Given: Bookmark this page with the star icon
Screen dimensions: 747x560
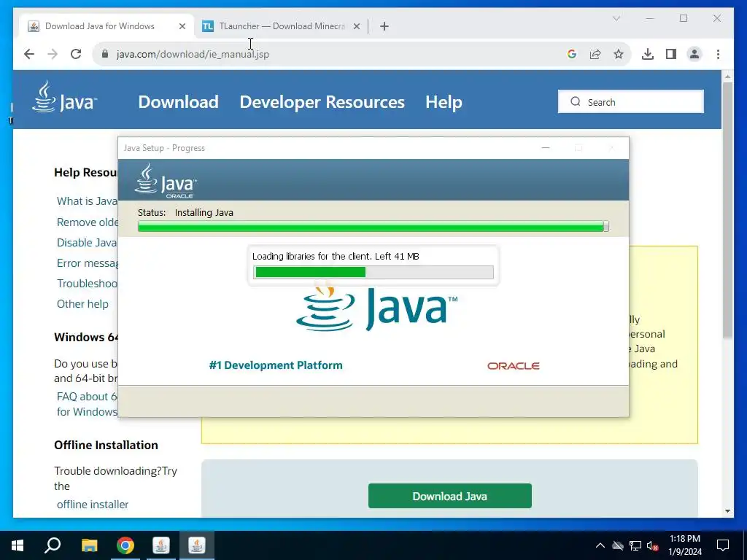Looking at the screenshot, I should (x=619, y=54).
